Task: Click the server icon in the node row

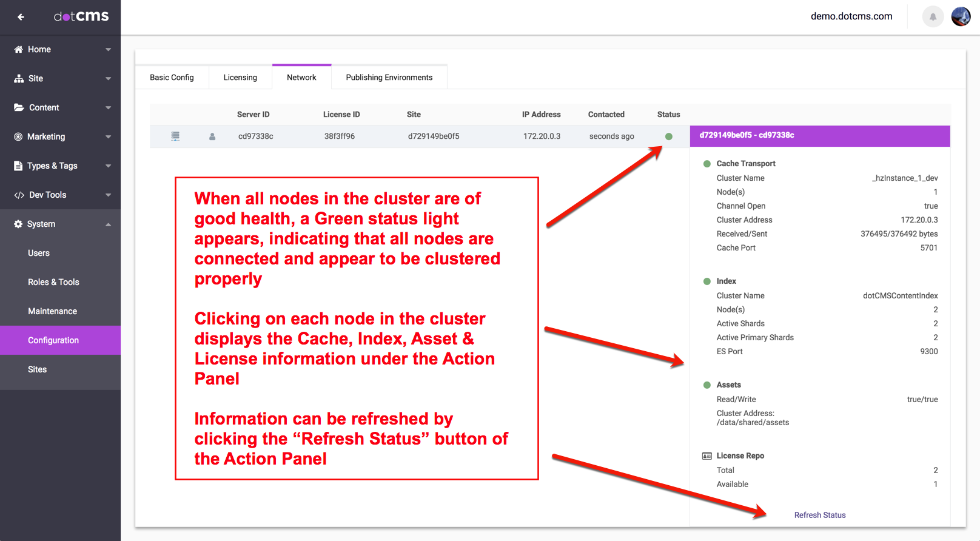Action: point(175,136)
